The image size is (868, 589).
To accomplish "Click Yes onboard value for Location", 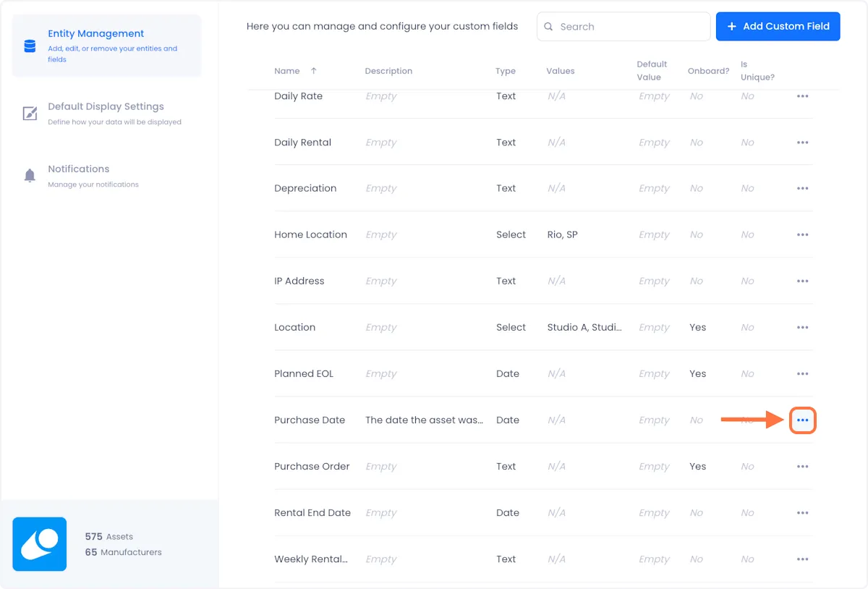I will [x=697, y=327].
